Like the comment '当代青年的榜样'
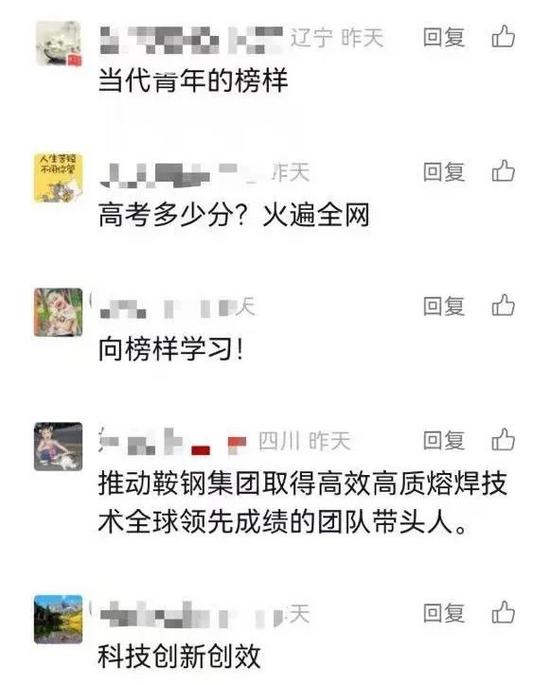550x685 pixels. (503, 36)
